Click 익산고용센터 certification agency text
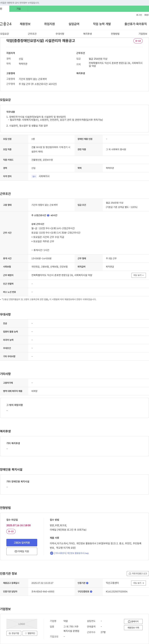 (x=112, y=583)
